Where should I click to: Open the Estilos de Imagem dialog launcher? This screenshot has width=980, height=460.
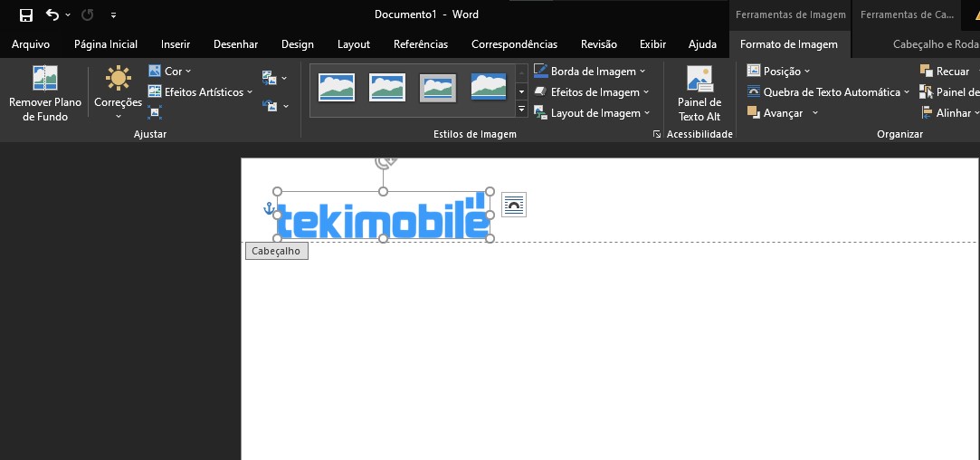click(656, 134)
